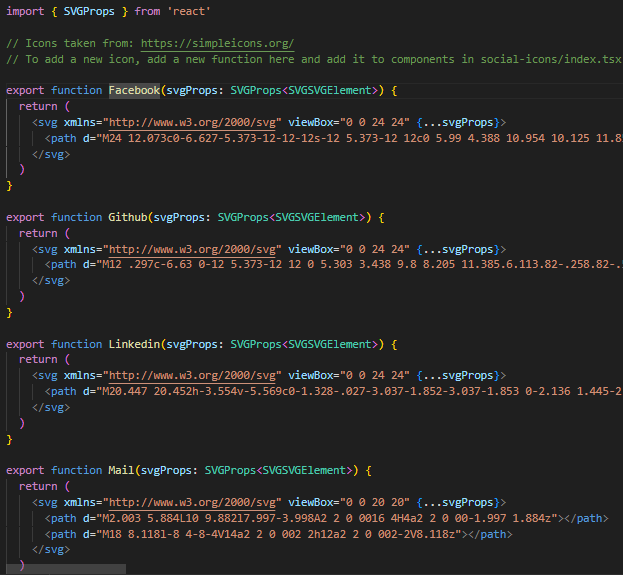
Task: Click the horizontal scrollbar thumb at the bottom
Action: [66, 569]
